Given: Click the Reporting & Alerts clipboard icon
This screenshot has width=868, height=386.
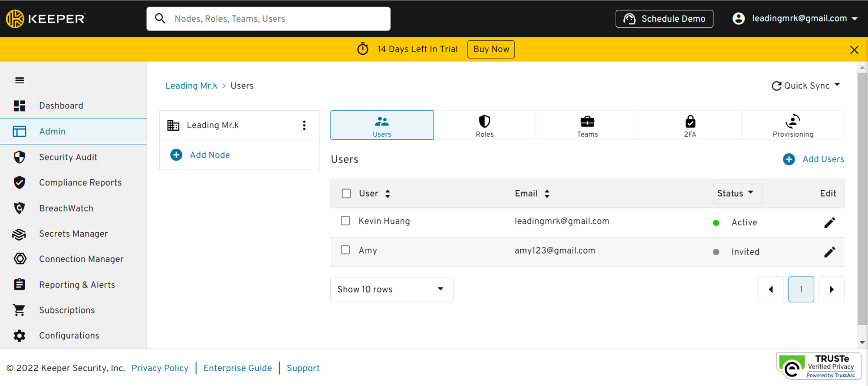Looking at the screenshot, I should (20, 284).
